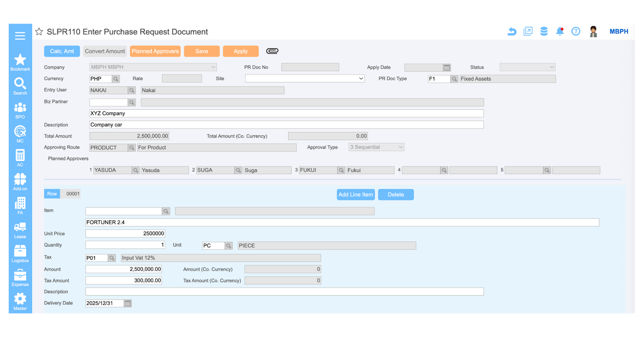This screenshot has height=337, width=644.
Task: Click the Currency lookup magnifier
Action: pyautogui.click(x=116, y=79)
